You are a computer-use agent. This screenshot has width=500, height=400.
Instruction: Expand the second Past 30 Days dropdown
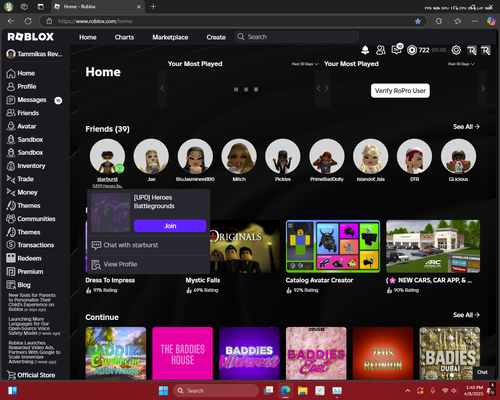click(461, 64)
